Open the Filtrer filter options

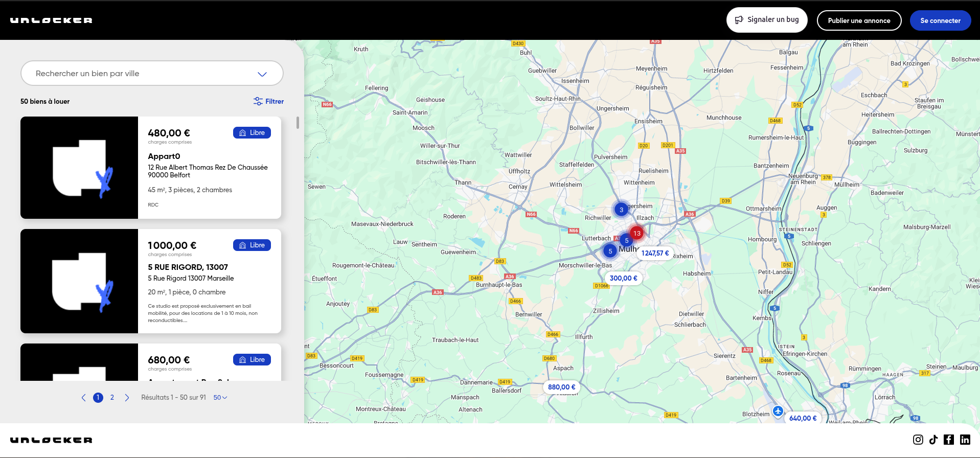click(x=268, y=101)
